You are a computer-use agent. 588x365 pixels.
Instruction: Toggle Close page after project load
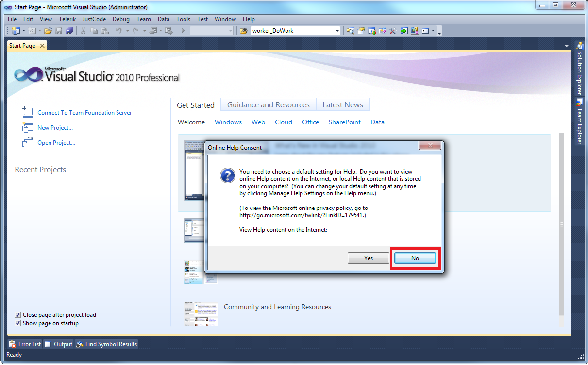(x=18, y=315)
